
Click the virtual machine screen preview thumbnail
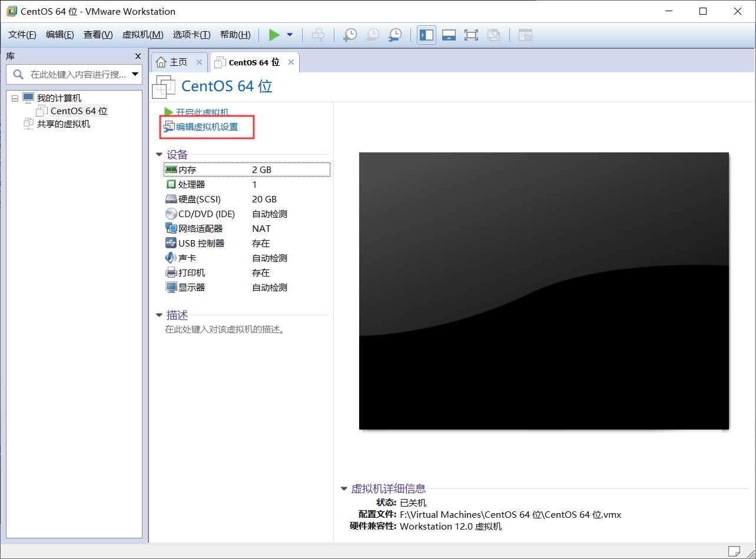pos(544,291)
